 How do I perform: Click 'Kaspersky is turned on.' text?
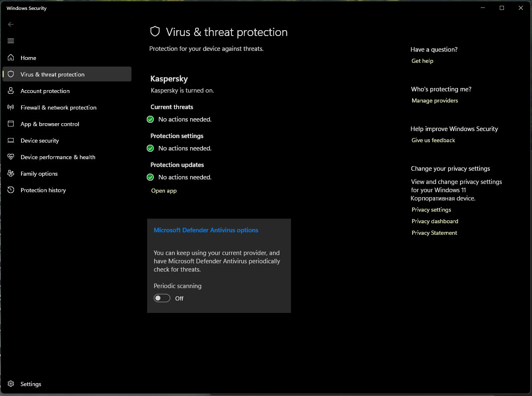pos(182,91)
